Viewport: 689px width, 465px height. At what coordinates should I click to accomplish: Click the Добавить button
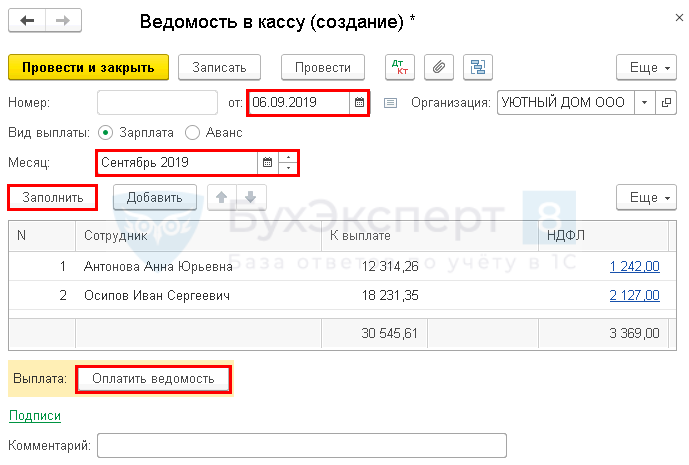(x=155, y=197)
